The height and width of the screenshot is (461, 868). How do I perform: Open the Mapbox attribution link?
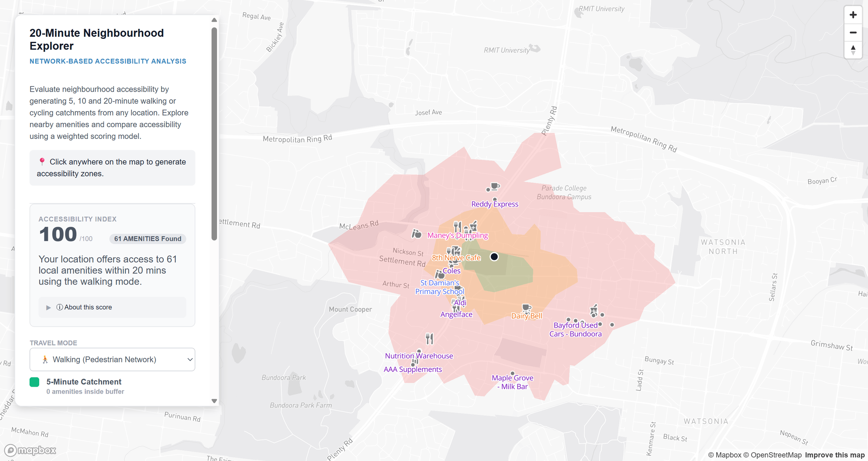pyautogui.click(x=725, y=455)
